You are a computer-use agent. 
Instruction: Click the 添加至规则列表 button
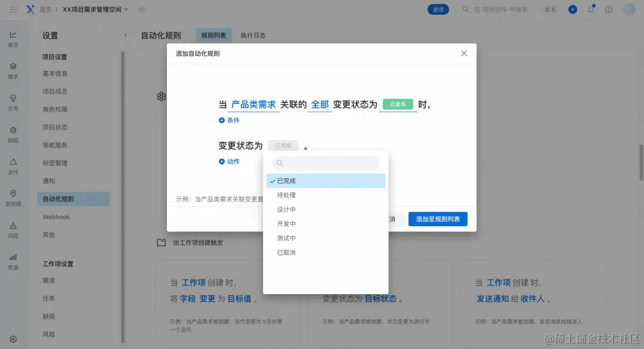point(438,219)
